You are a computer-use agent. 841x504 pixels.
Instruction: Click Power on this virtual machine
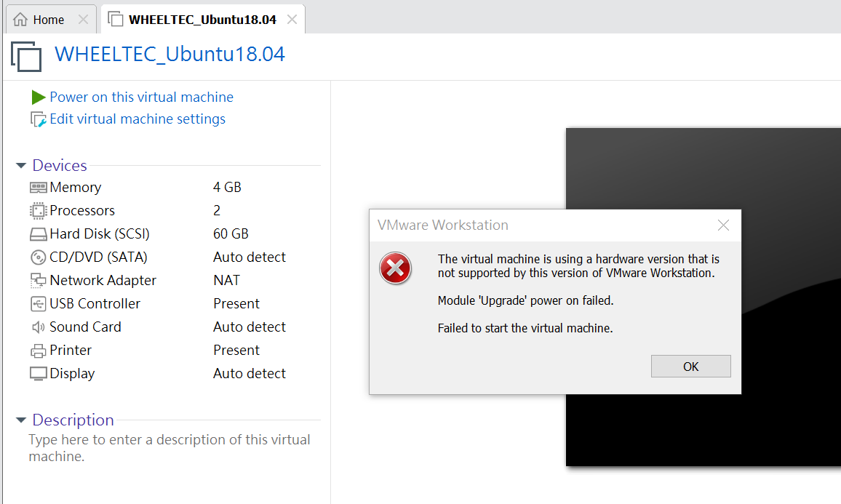pos(142,97)
